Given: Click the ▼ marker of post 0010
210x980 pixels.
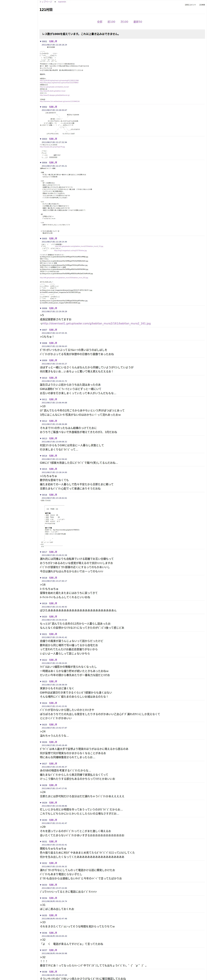Looking at the screenshot, I should (41, 378).
